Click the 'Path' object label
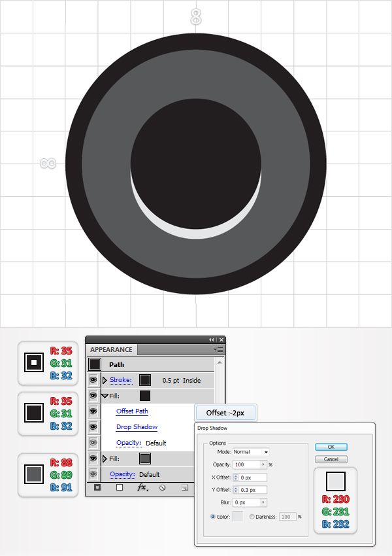Image resolution: width=392 pixels, height=556 pixels. [116, 364]
